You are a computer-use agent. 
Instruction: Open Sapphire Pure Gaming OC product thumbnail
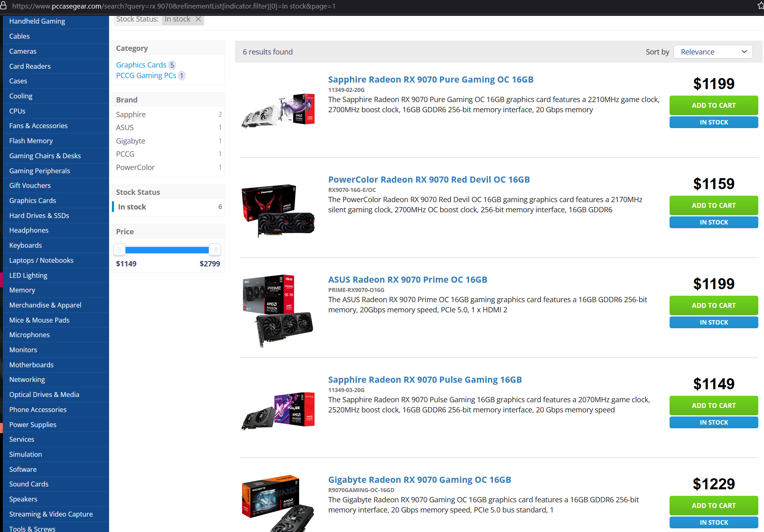click(x=278, y=110)
